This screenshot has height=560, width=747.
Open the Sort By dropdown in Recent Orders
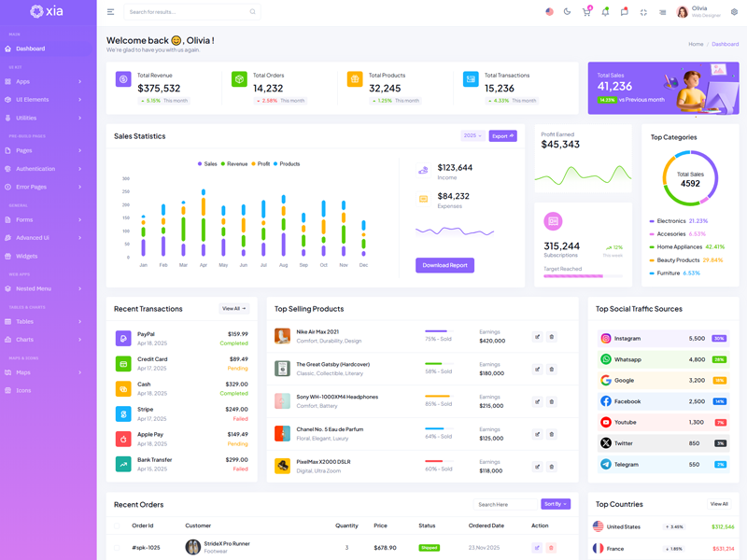click(x=555, y=504)
